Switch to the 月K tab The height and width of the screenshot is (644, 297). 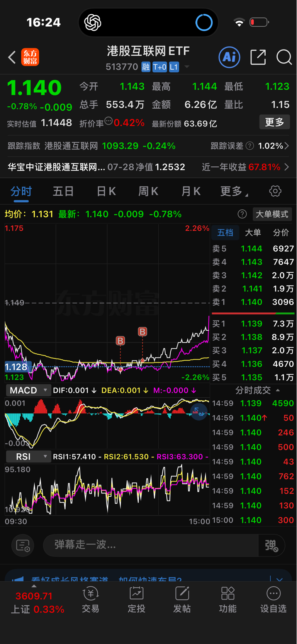pyautogui.click(x=191, y=191)
